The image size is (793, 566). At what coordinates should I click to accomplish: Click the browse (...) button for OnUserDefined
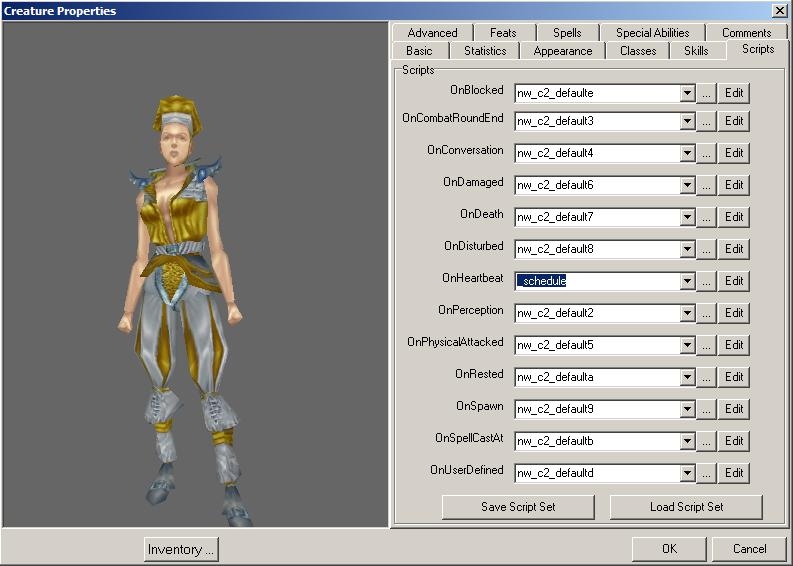coord(706,473)
